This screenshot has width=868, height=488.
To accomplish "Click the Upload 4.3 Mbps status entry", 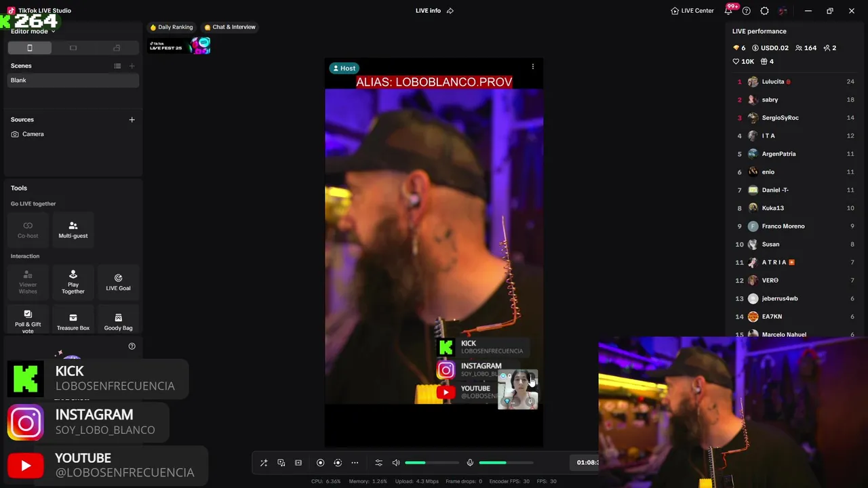I will [x=416, y=481].
